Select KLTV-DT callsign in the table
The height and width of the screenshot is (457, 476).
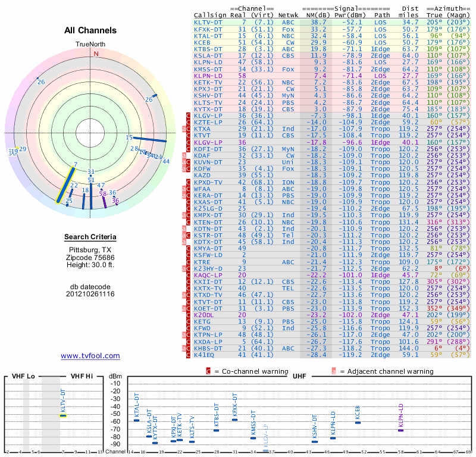pyautogui.click(x=208, y=23)
